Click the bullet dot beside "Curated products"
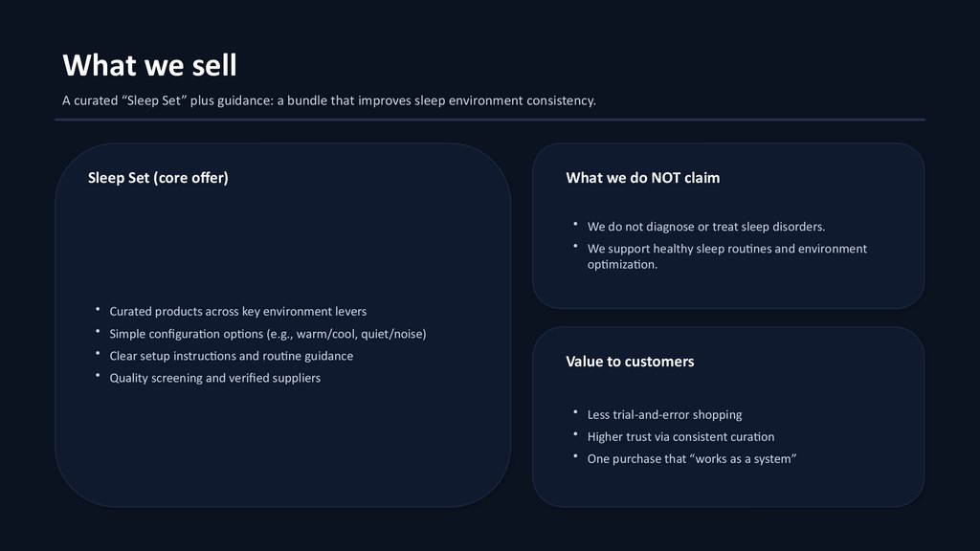Viewport: 980px width, 551px height. (x=98, y=309)
